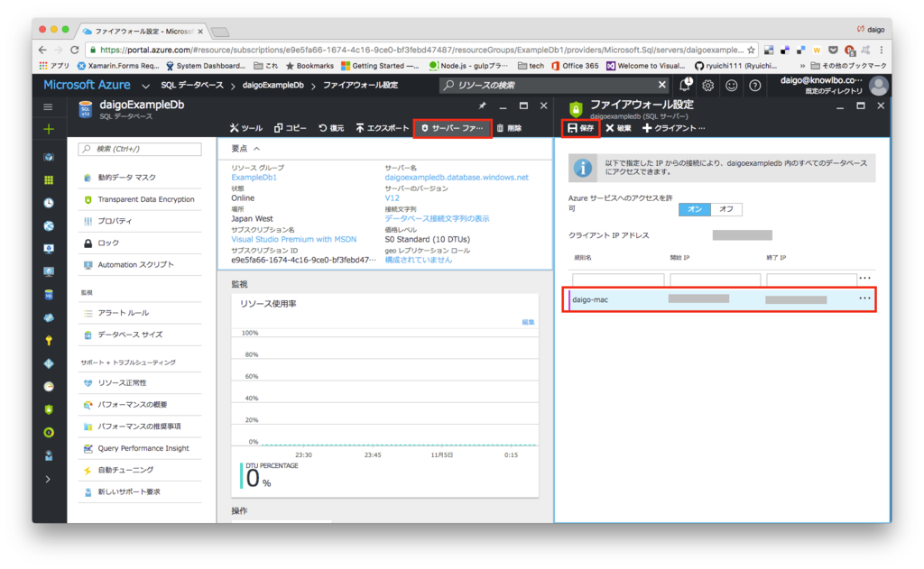Open ExampleDb1 resource group link
Screen dimensions: 924x569
click(254, 178)
